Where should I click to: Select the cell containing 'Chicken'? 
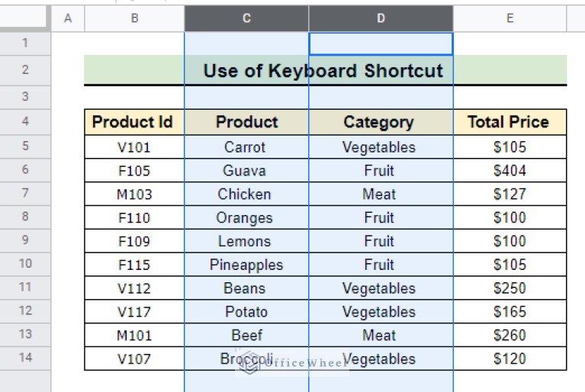244,194
